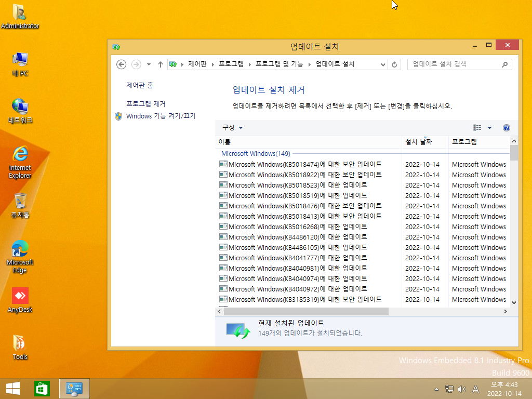Select the Internet Explorer desktop icon
The width and height of the screenshot is (532, 399).
pyautogui.click(x=20, y=162)
